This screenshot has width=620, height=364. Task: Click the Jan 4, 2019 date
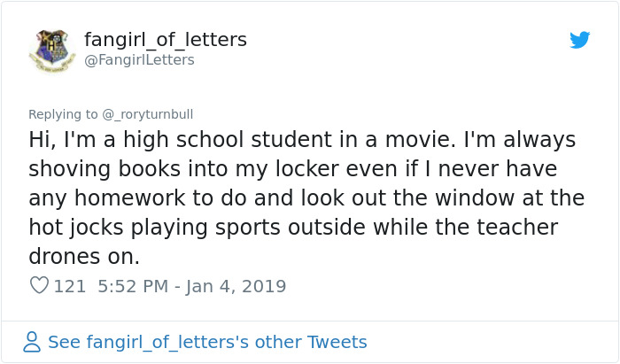tap(232, 286)
